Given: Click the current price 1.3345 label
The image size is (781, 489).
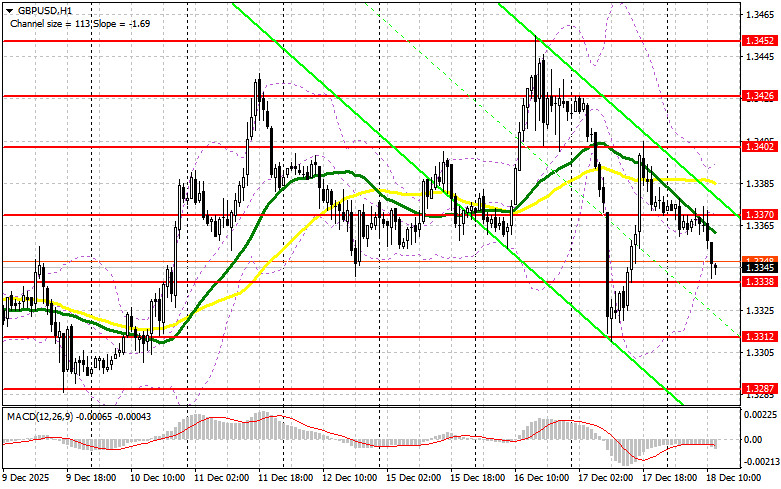Looking at the screenshot, I should click(x=760, y=268).
